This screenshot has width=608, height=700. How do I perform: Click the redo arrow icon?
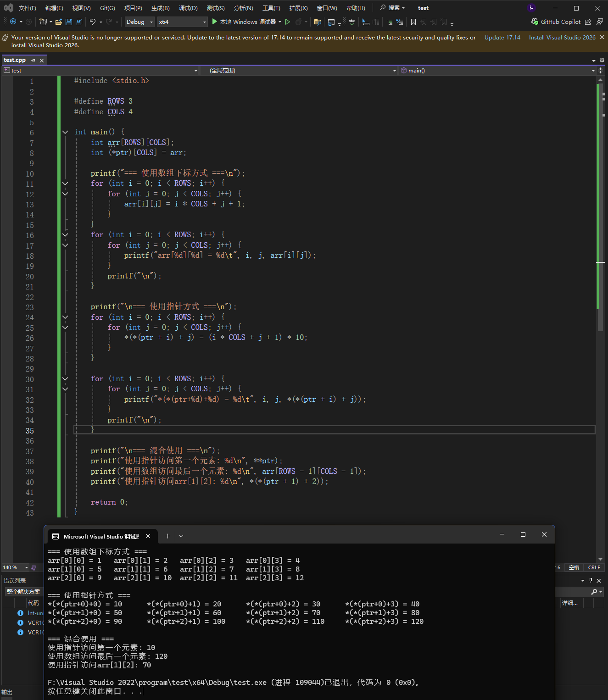pyautogui.click(x=109, y=22)
